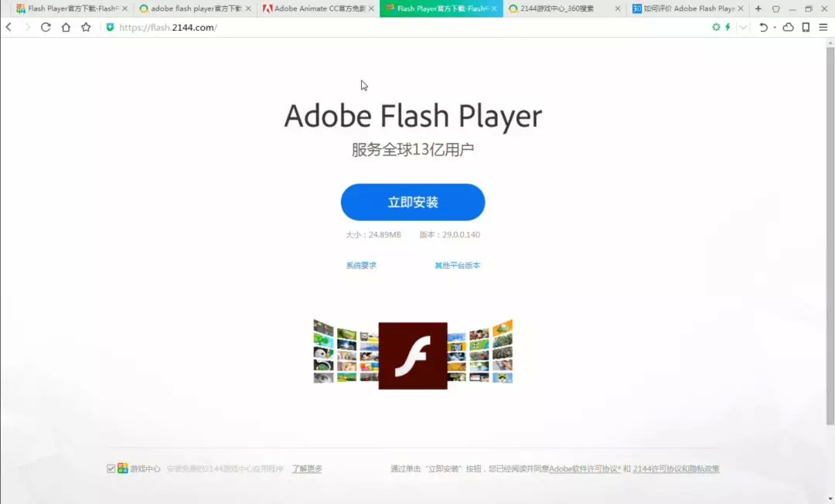
Task: Switch to adobe flash player search tab
Action: coord(195,9)
